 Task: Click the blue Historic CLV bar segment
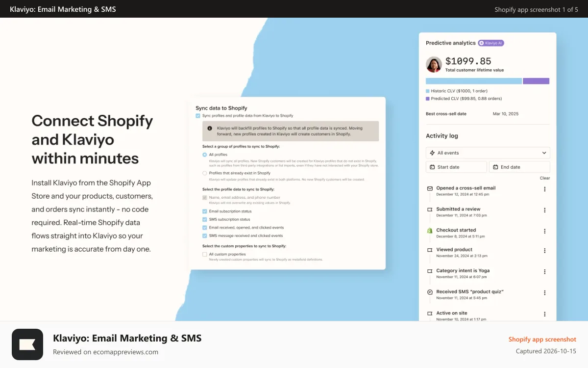474,81
